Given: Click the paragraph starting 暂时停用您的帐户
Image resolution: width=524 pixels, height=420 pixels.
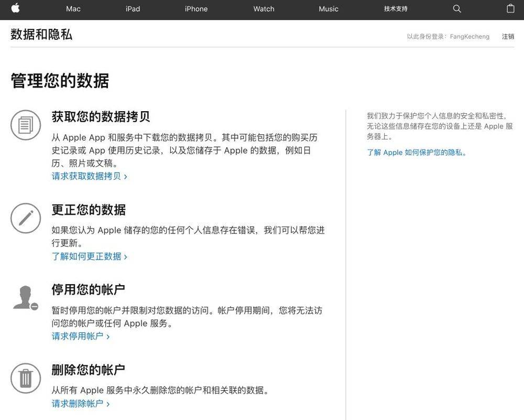Looking at the screenshot, I should [187, 317].
